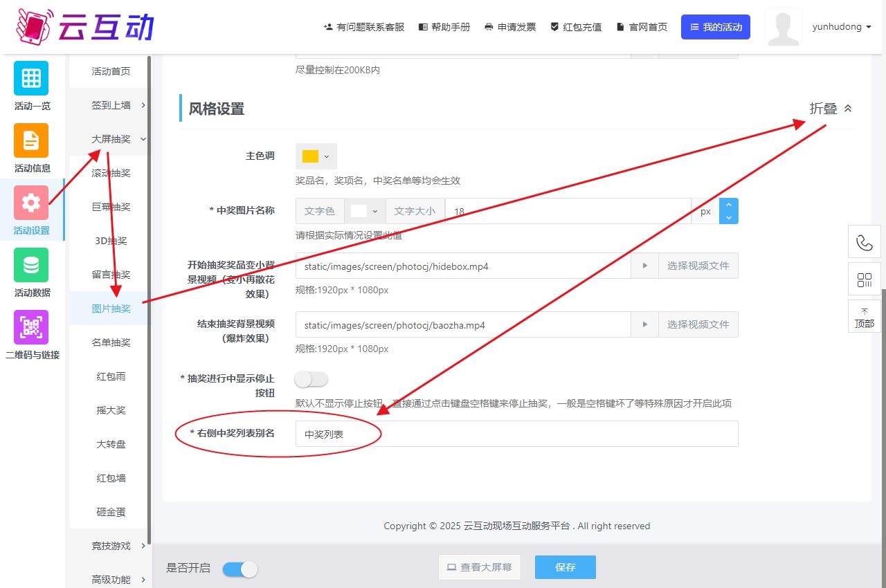
Task: Toggle the 是否开启 switch
Action: point(240,569)
